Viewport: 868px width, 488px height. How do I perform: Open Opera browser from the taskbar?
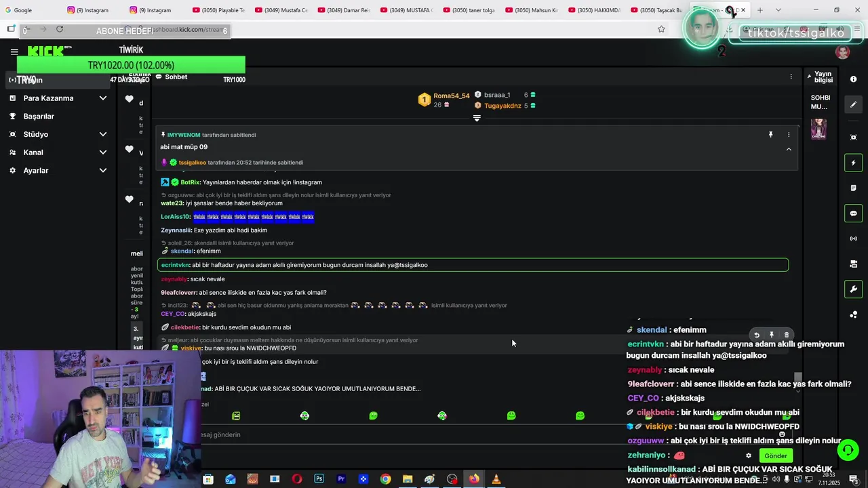pos(296,479)
